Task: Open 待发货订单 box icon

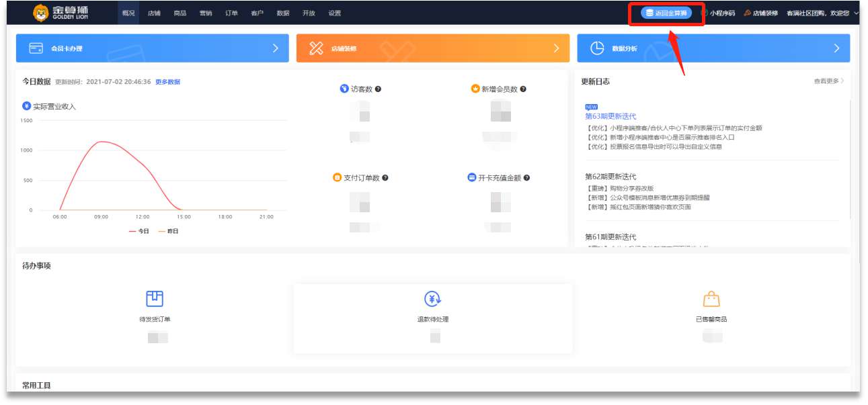Action: (x=155, y=299)
